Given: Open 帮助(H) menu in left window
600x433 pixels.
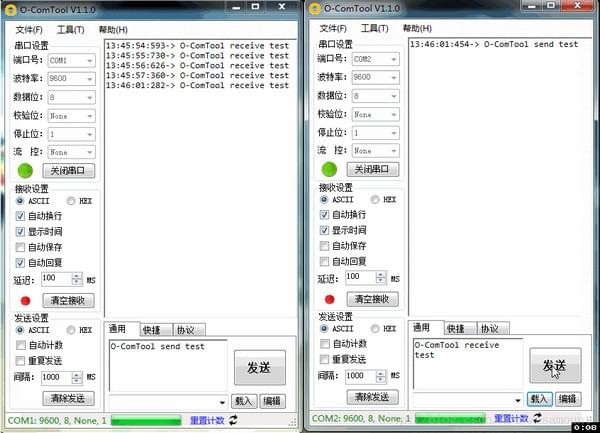Looking at the screenshot, I should [113, 30].
